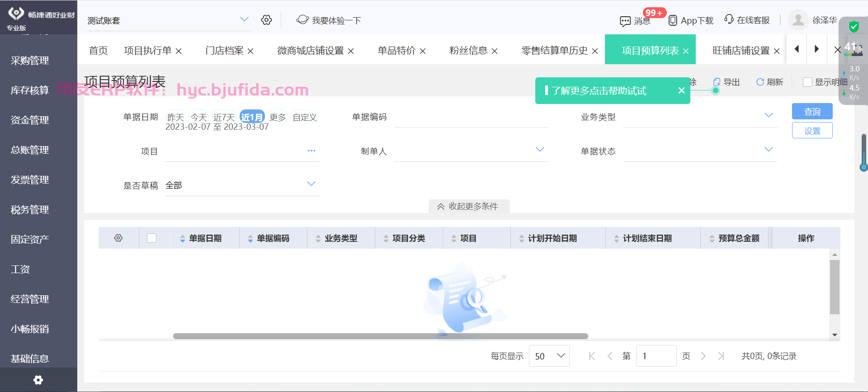868x392 pixels.
Task: Sort by 单据日期 column arrows
Action: [182, 239]
